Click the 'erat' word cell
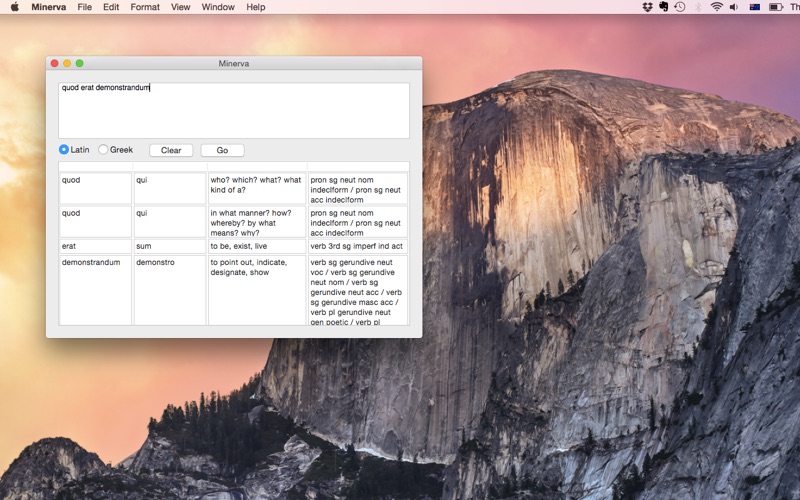Screen dimensions: 800x500 tap(95, 246)
